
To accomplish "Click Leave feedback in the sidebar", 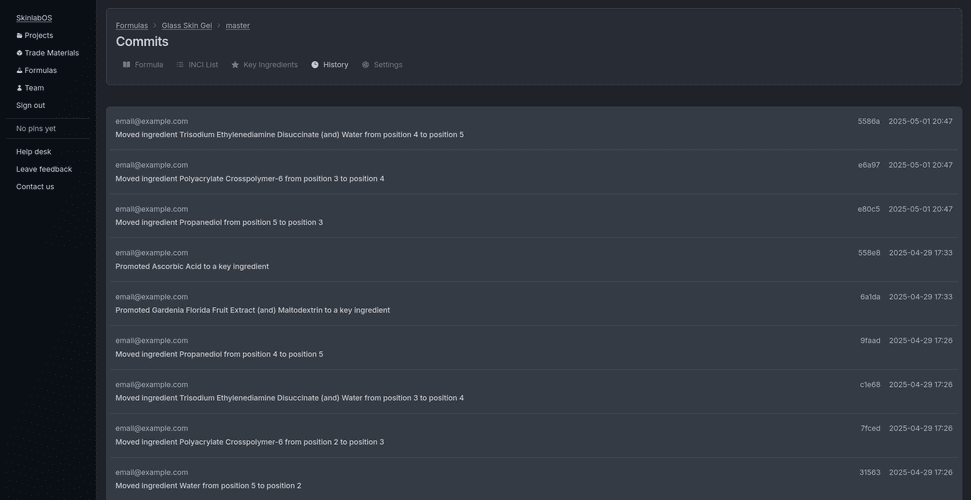I will (x=44, y=169).
